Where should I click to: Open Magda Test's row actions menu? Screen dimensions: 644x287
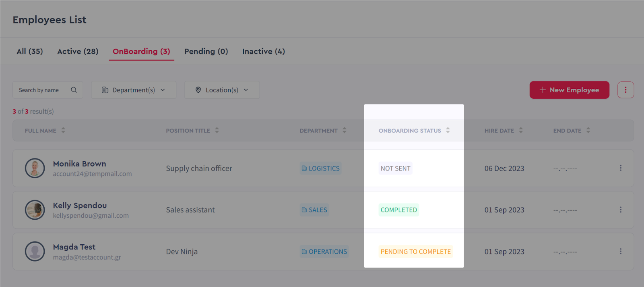coord(621,251)
